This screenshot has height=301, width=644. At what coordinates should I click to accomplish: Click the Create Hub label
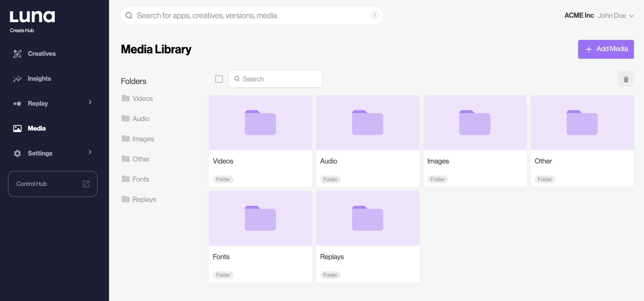click(x=22, y=30)
